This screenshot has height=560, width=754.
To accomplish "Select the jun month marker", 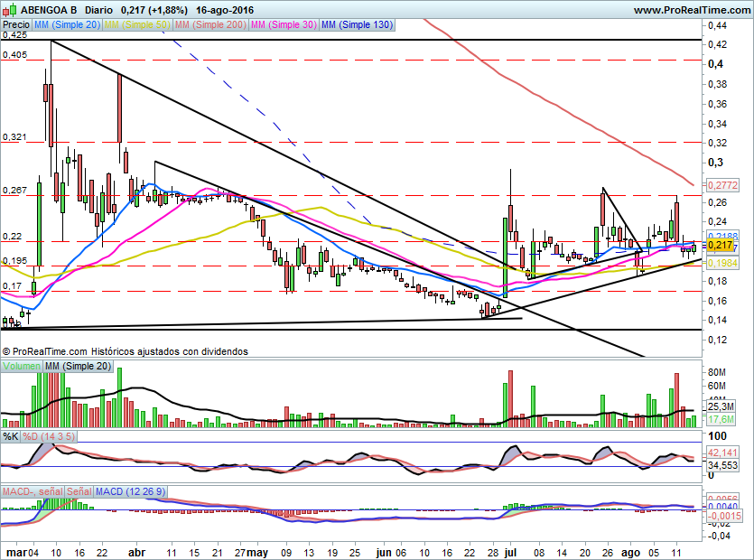I will [x=383, y=553].
